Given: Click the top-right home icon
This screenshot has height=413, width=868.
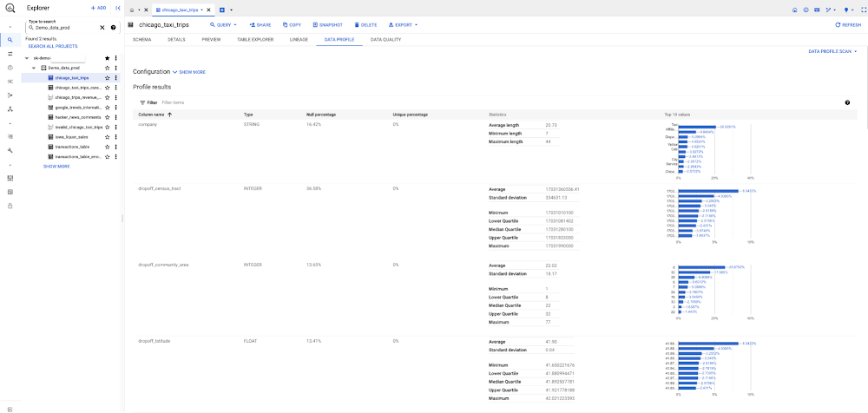Looking at the screenshot, I should 795,10.
